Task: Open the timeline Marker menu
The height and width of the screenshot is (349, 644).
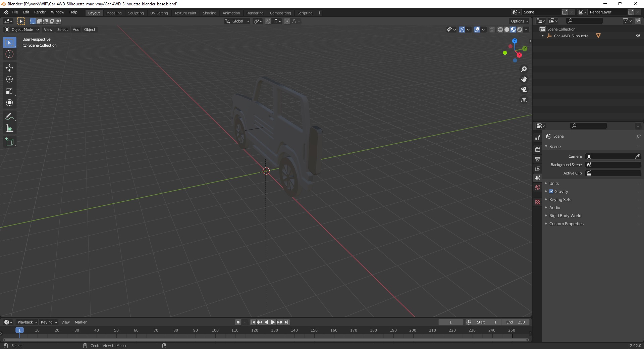Action: [80, 322]
